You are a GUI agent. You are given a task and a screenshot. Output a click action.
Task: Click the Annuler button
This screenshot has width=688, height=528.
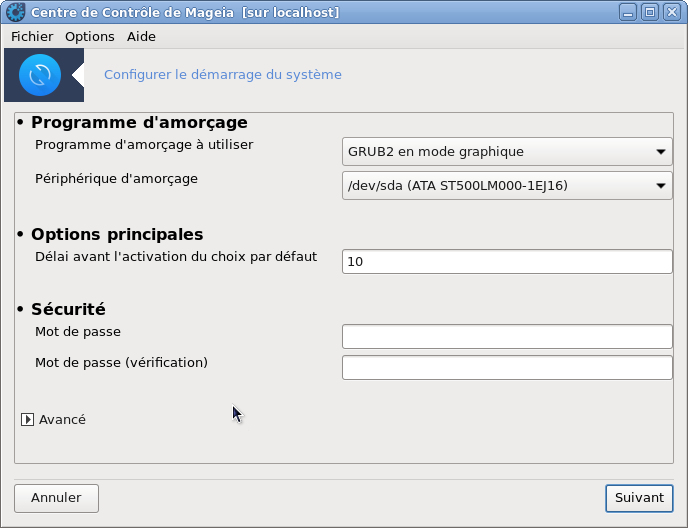[x=56, y=498]
